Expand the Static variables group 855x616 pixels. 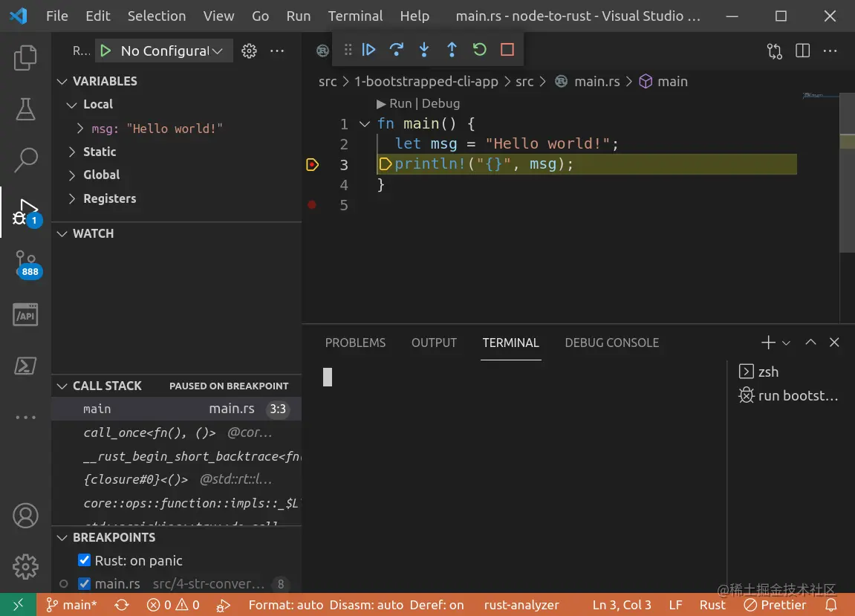pos(72,152)
